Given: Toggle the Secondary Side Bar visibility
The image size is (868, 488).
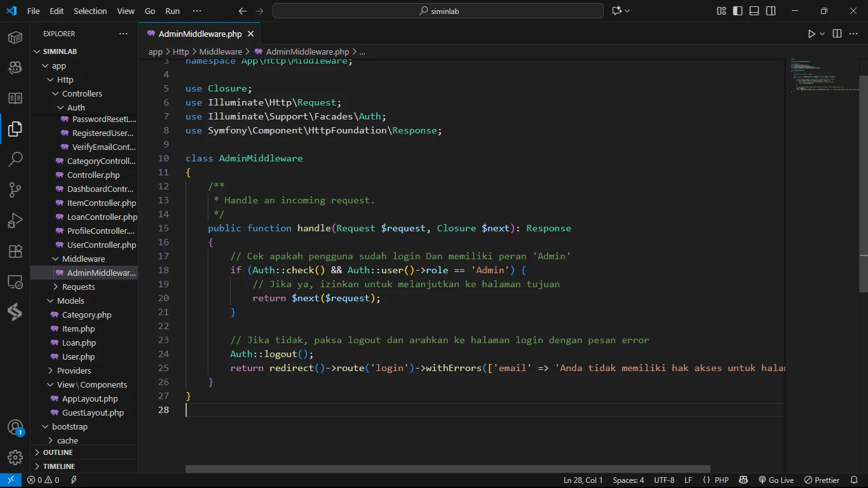Looking at the screenshot, I should pyautogui.click(x=771, y=11).
